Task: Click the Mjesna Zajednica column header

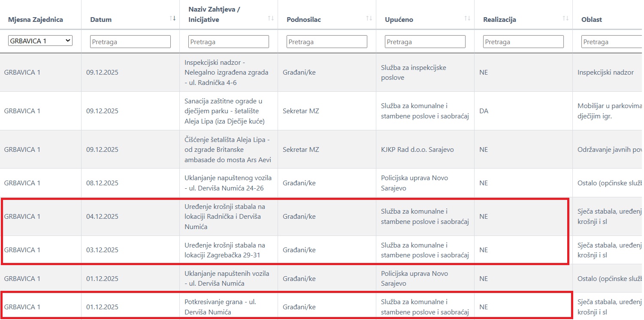Action: [36, 20]
